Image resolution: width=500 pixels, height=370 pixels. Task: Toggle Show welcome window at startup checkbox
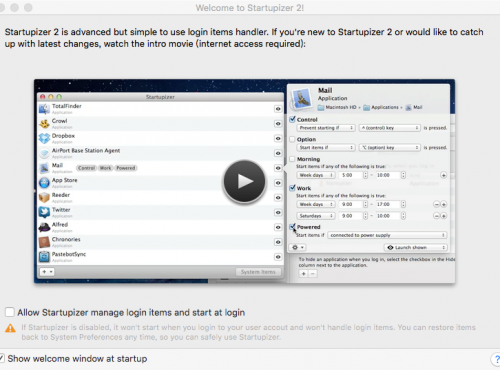click(2, 358)
